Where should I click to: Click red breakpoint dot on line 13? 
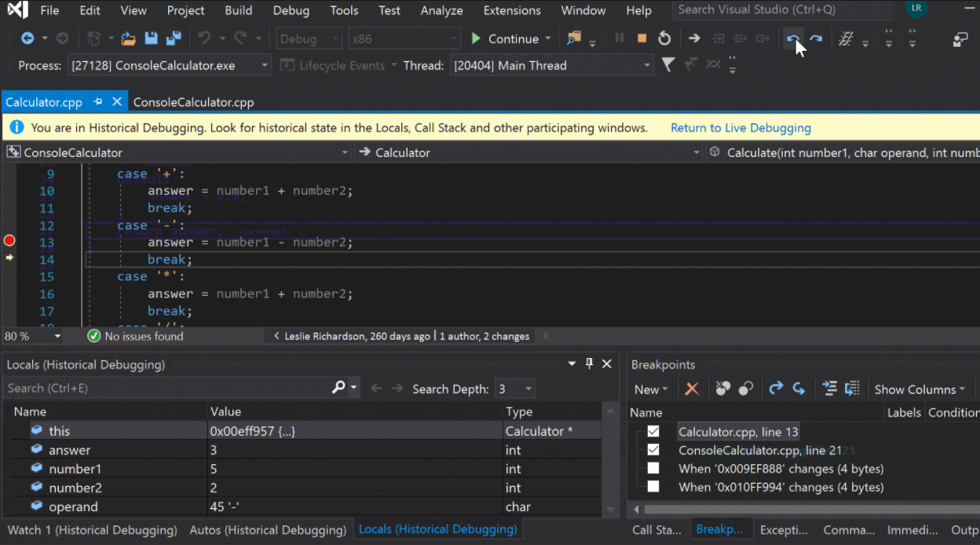9,241
